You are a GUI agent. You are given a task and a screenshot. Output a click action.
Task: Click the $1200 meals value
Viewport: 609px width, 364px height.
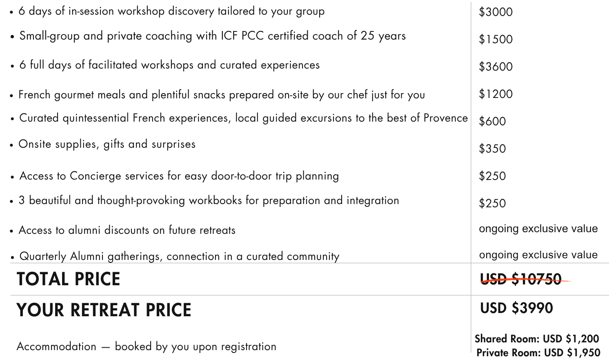pyautogui.click(x=496, y=94)
